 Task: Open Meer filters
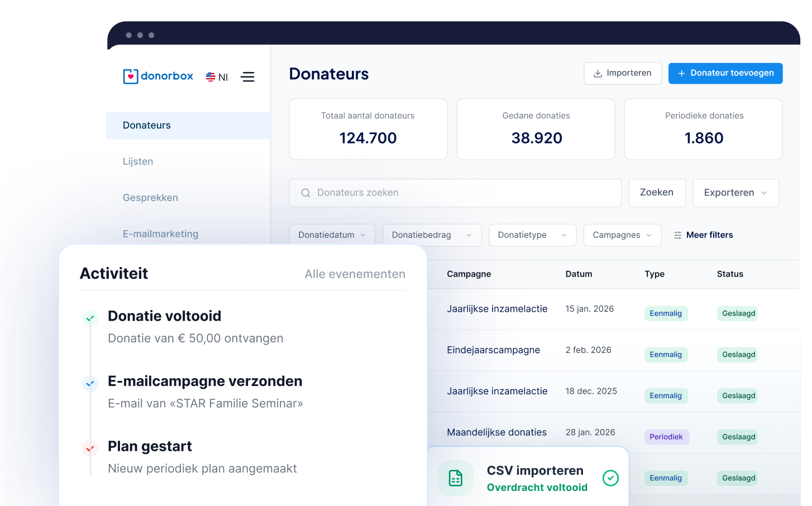704,235
